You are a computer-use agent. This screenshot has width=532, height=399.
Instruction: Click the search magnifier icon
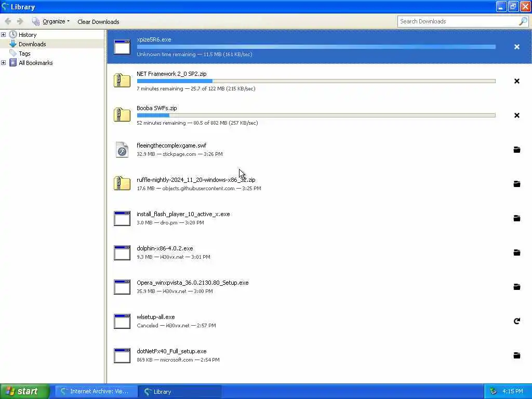pos(523,21)
